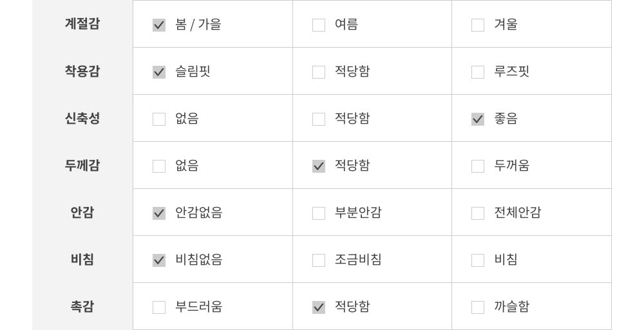Check the 겨울 season checkbox
Image resolution: width=644 pixels, height=330 pixels.
coord(478,25)
